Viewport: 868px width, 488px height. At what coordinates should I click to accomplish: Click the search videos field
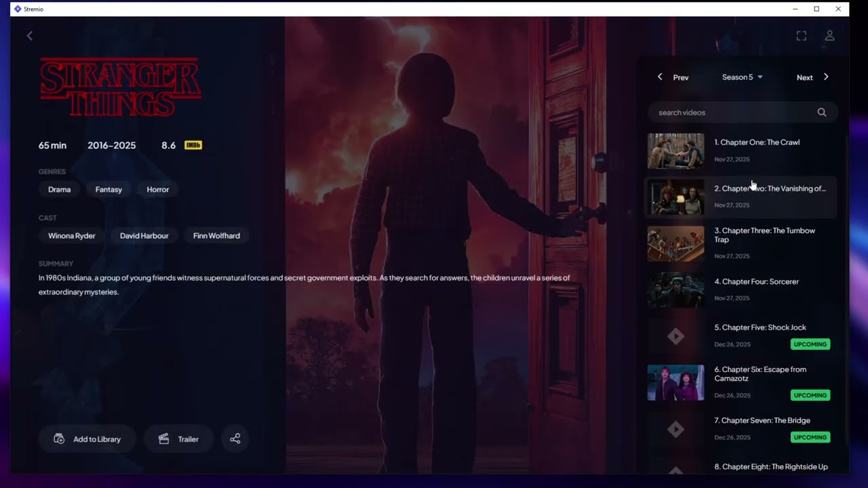click(743, 113)
